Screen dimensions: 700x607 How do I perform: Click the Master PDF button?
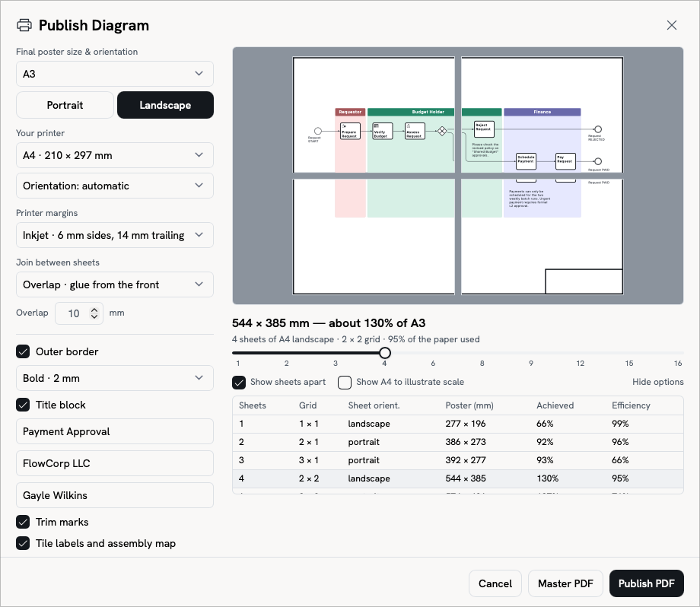coord(565,583)
